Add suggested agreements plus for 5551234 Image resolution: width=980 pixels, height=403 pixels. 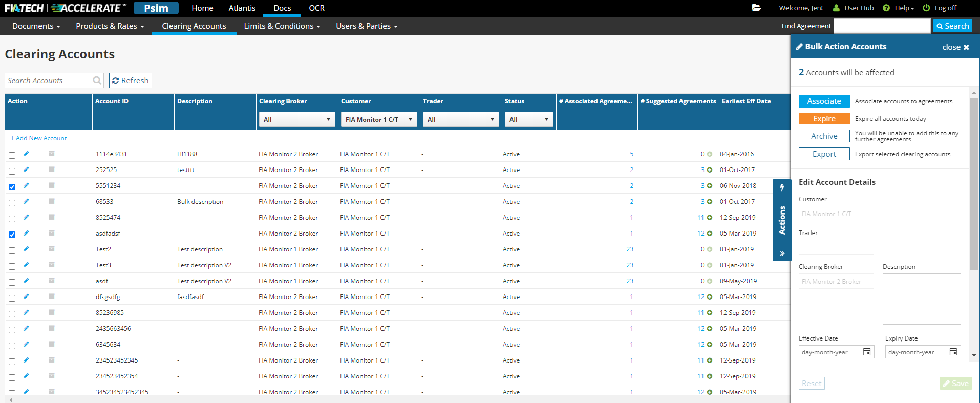point(710,186)
